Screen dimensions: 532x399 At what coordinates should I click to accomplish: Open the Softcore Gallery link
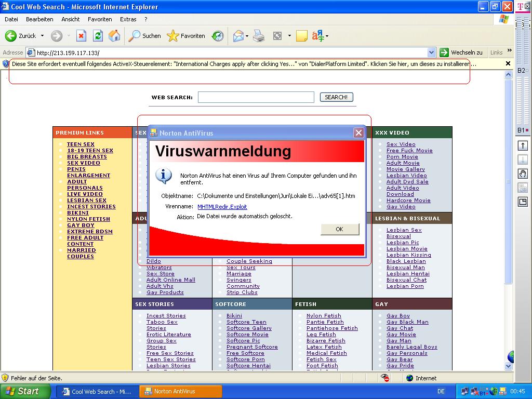(x=249, y=328)
